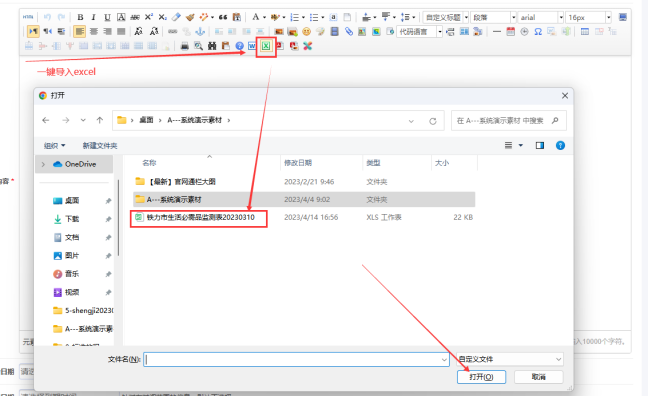Open the font color dropdown arrow

click(264, 17)
